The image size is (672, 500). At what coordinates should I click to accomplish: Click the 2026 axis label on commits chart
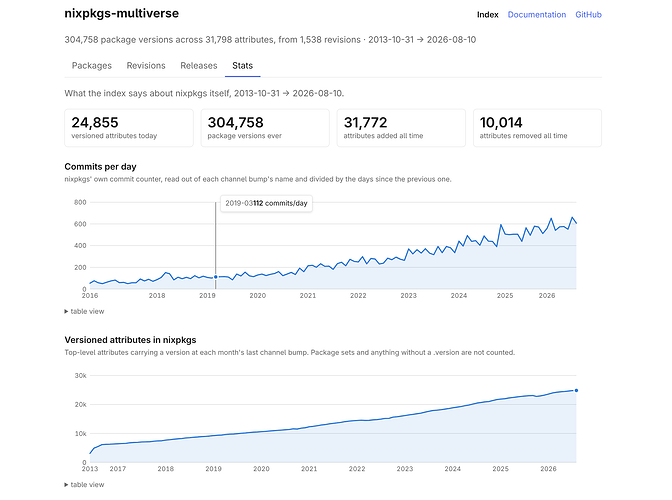(x=547, y=296)
